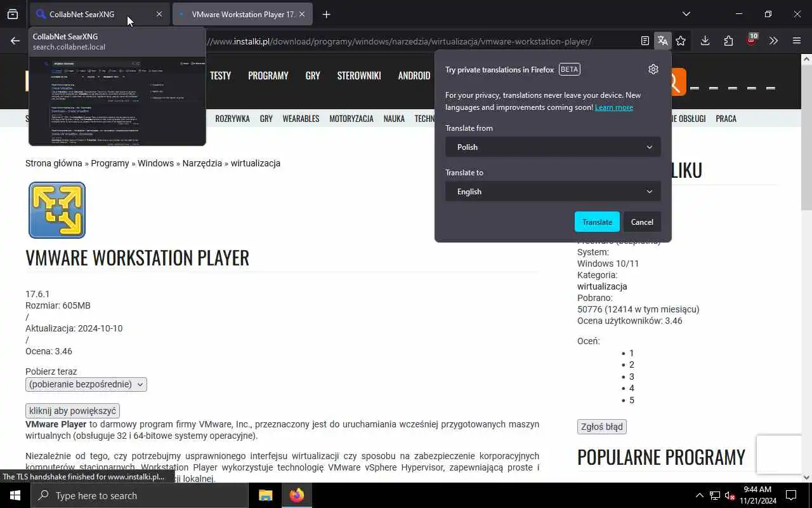Click the translate page icon

662,41
